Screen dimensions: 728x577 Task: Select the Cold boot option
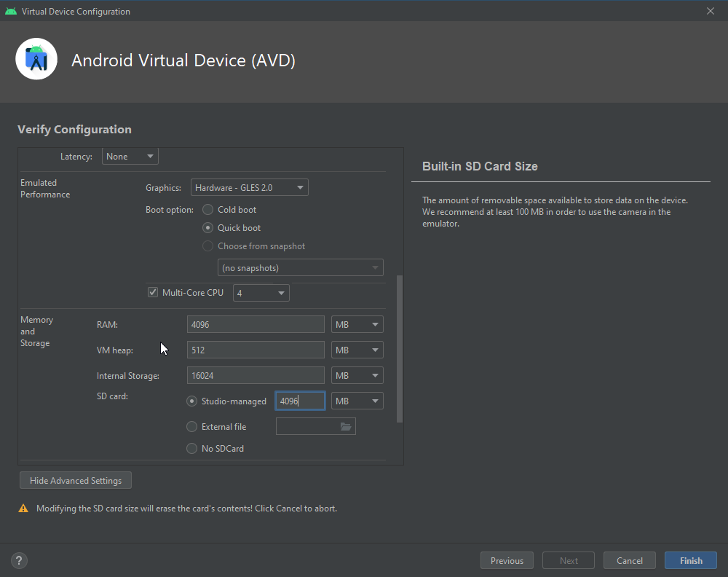[x=208, y=210]
